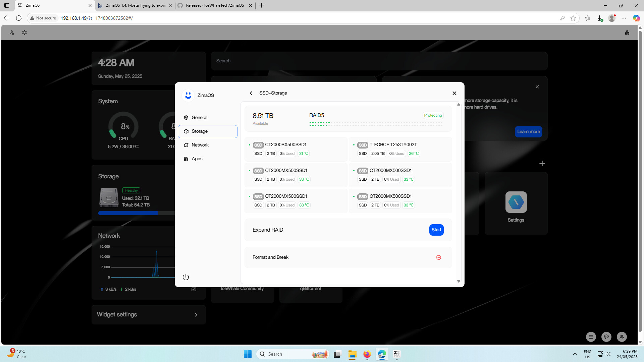Open the Apps settings section

tap(207, 159)
